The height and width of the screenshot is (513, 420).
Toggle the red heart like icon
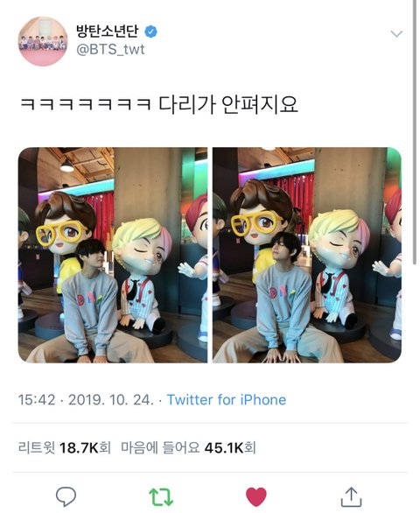[x=256, y=496]
